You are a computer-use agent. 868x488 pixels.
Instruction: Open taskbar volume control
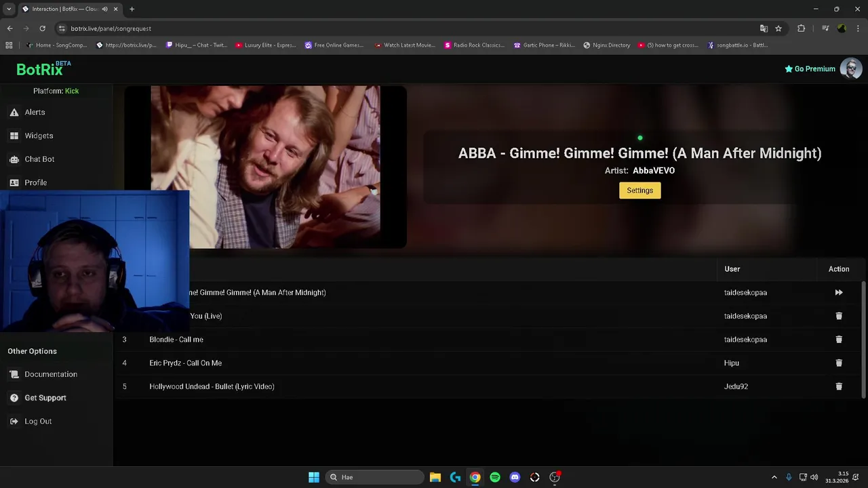[x=814, y=477]
